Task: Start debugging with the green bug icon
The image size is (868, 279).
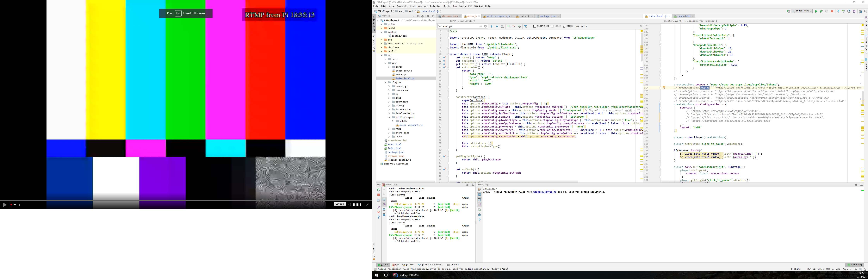Action: (x=821, y=11)
